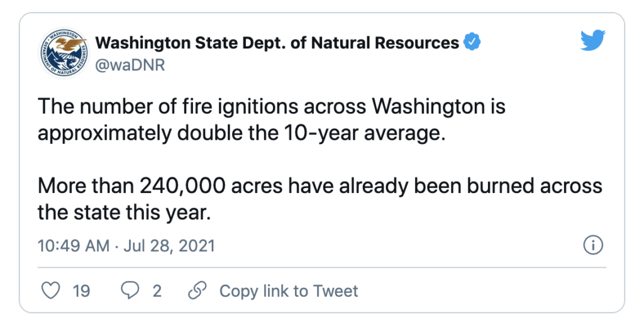Like the tweet using heart icon
The width and height of the screenshot is (644, 332).
(52, 291)
